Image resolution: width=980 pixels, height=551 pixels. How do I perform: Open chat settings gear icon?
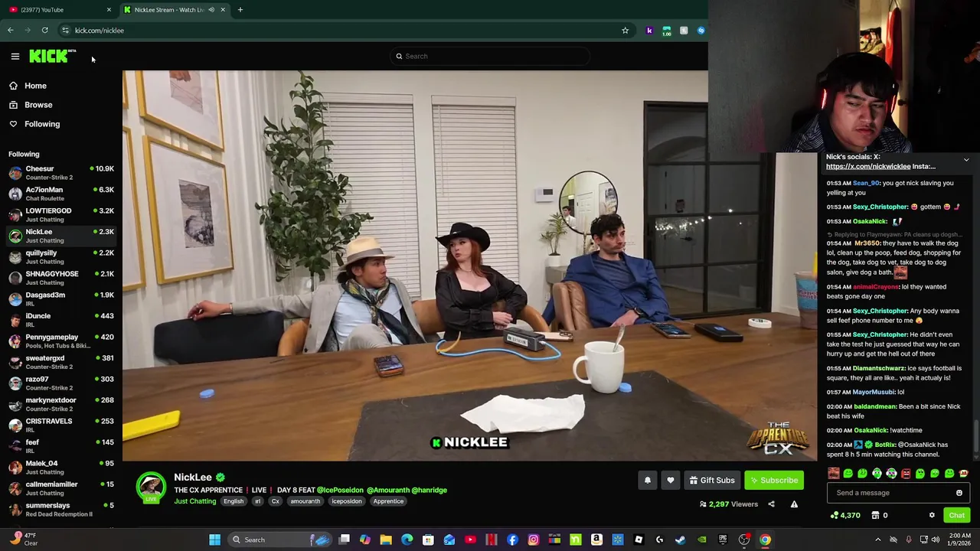point(932,515)
